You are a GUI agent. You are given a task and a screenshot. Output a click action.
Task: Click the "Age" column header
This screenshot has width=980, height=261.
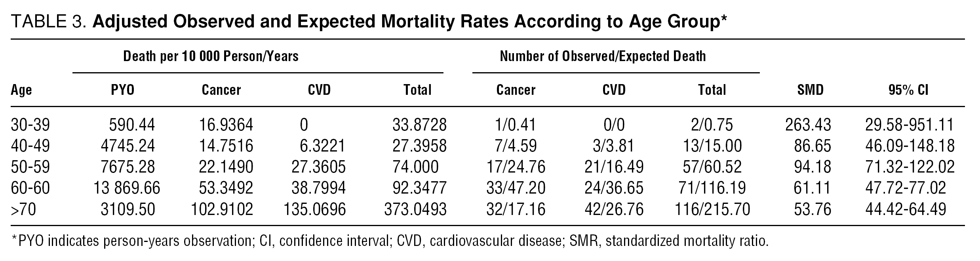tap(21, 90)
